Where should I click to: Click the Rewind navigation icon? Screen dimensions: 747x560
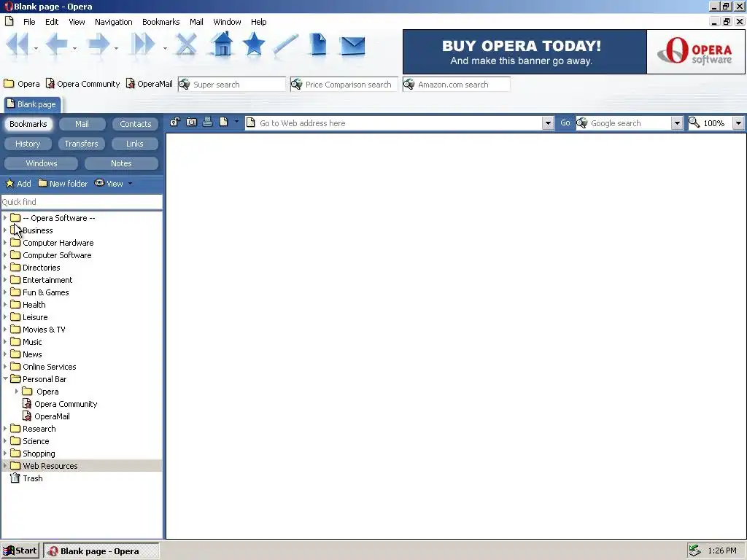pyautogui.click(x=18, y=45)
